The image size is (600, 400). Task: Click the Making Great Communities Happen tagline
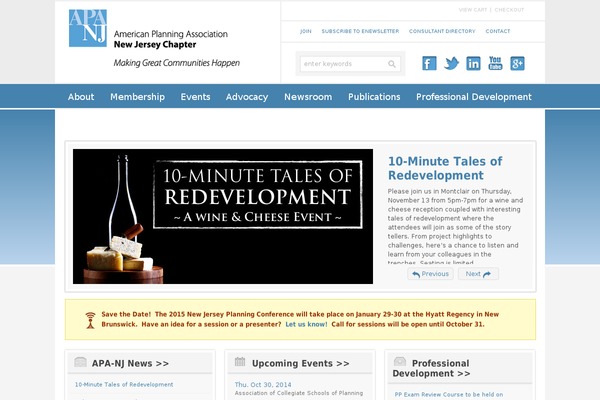[176, 63]
